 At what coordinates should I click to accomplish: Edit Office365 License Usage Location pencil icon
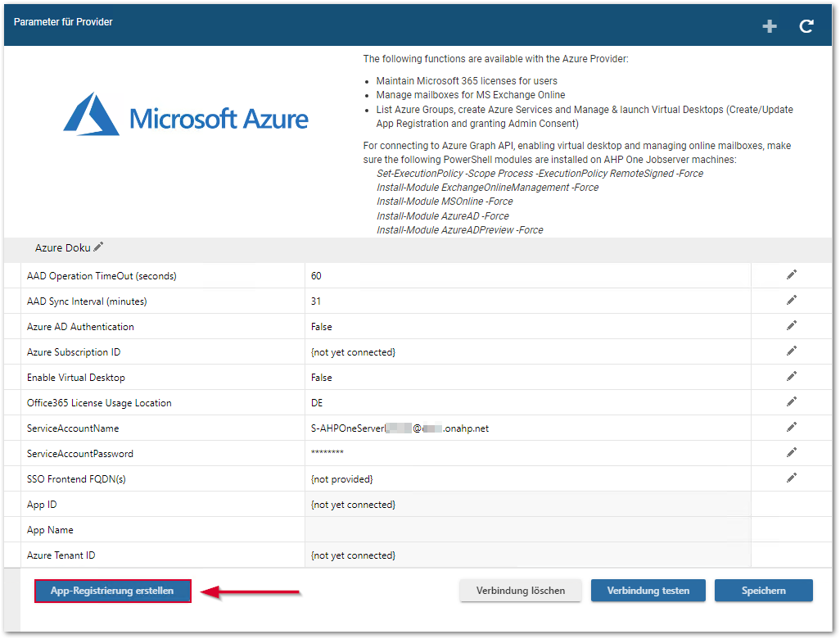coord(791,401)
